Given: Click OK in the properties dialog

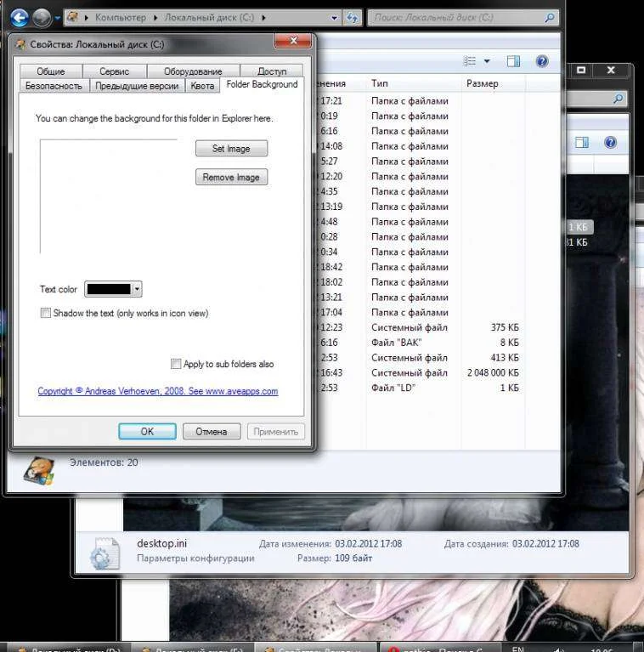Looking at the screenshot, I should pos(147,432).
